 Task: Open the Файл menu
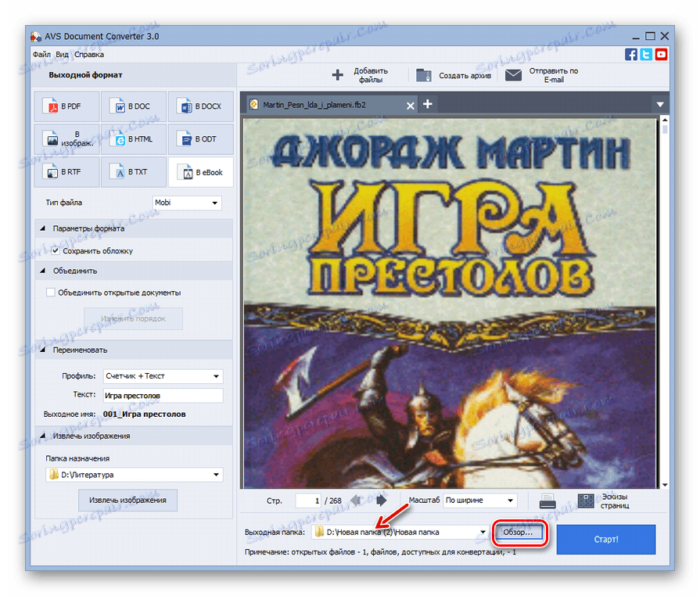tap(41, 55)
